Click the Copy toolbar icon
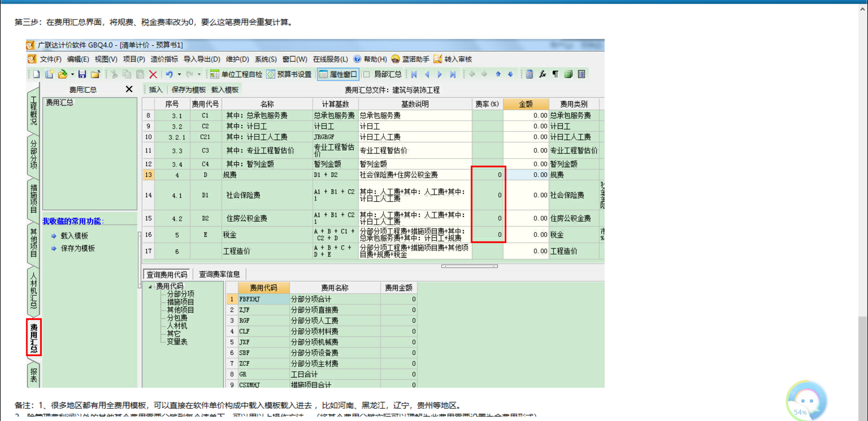Image resolution: width=868 pixels, height=421 pixels. (x=127, y=74)
